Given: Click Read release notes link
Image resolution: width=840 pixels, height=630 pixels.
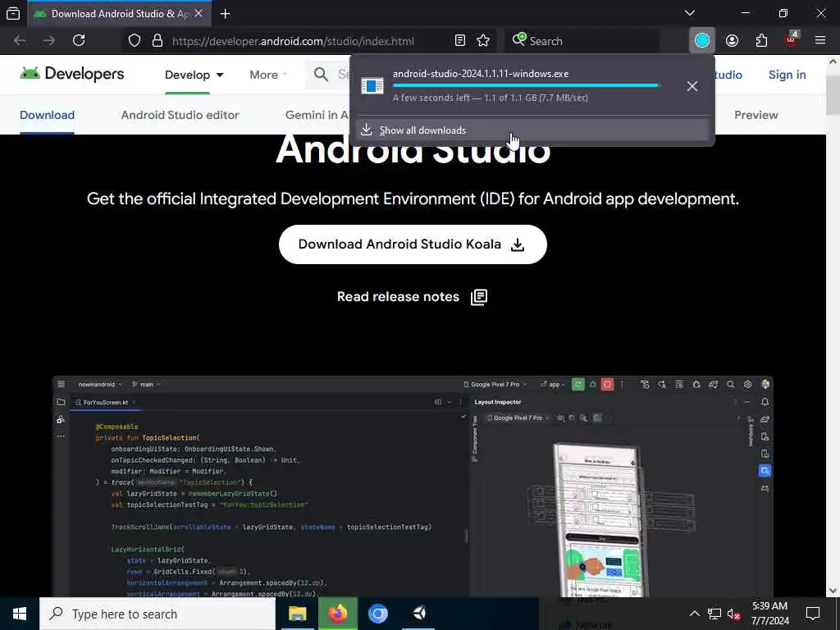Looking at the screenshot, I should [x=412, y=297].
